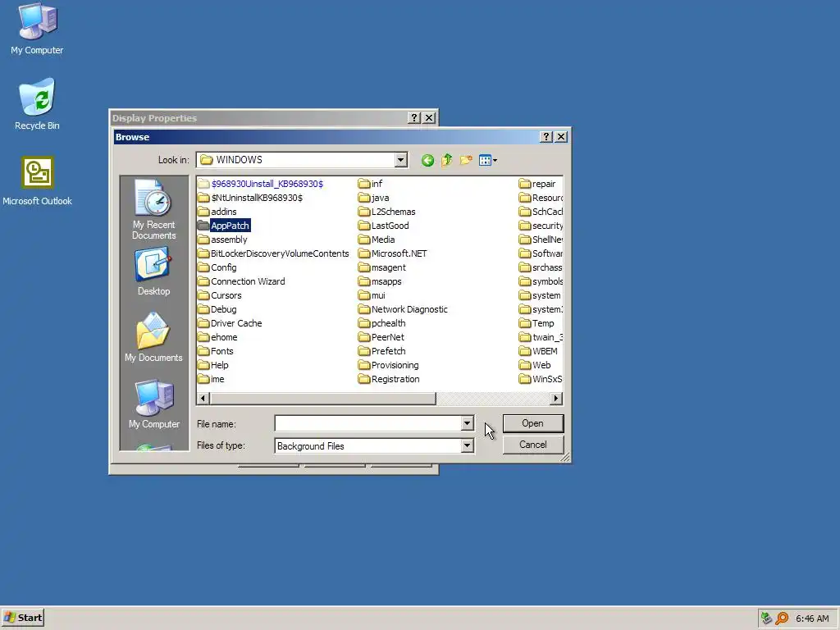
Task: Select the Cursors folder
Action: pyautogui.click(x=220, y=295)
